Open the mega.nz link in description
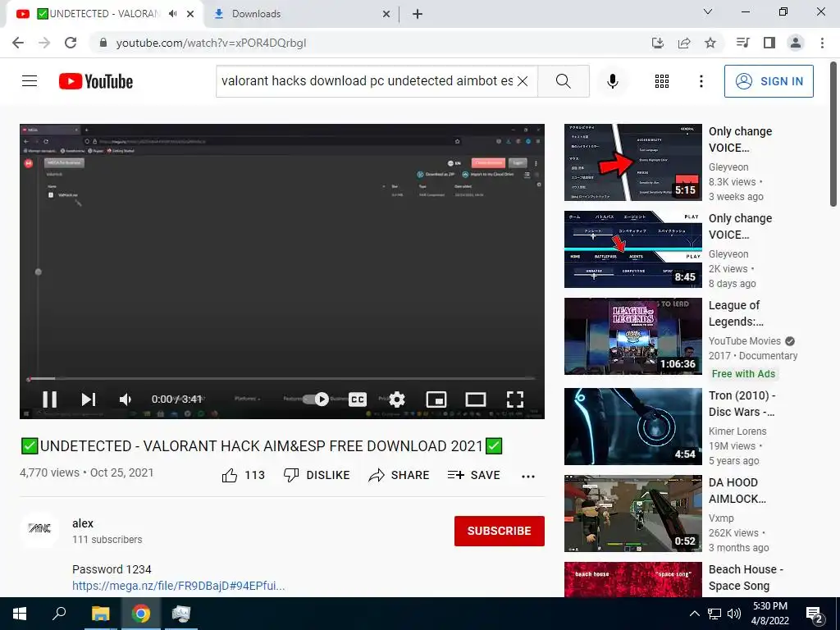 [x=178, y=586]
